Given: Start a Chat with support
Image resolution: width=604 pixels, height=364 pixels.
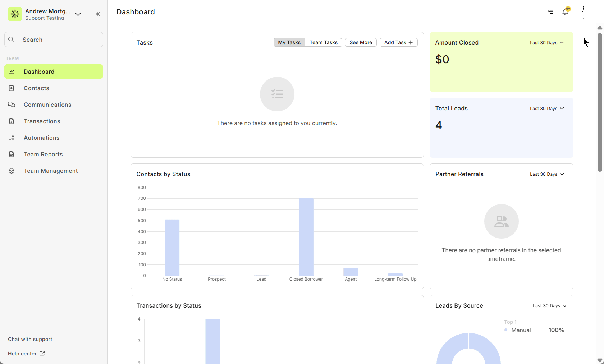Looking at the screenshot, I should click(x=30, y=339).
